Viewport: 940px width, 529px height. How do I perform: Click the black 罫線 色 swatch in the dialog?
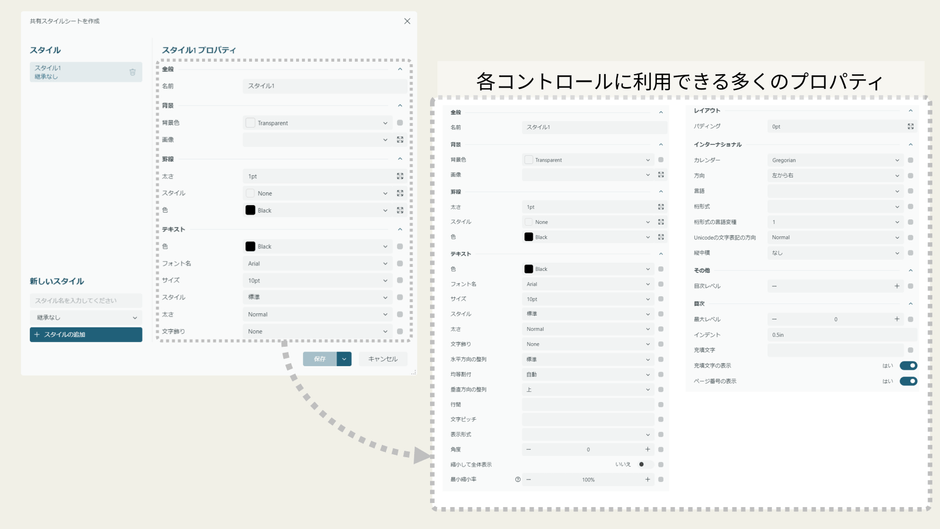(250, 211)
